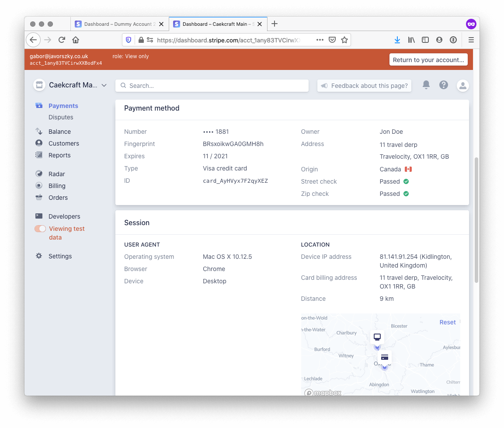Viewport: 504px width, 428px height.
Task: Click the Caekcraft store account icon
Action: click(x=39, y=85)
